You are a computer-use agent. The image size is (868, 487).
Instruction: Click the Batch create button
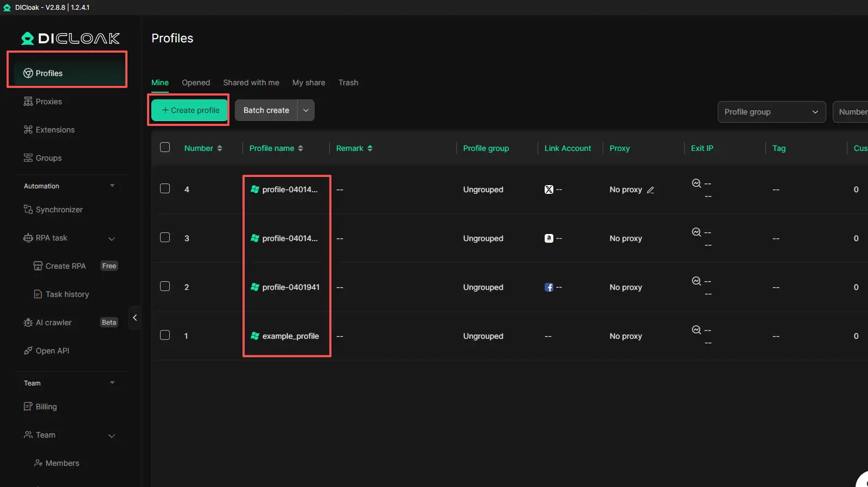coord(266,110)
